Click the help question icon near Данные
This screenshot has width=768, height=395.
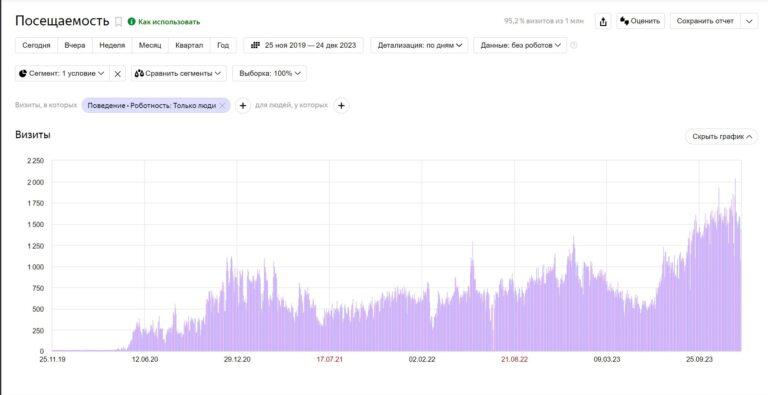click(x=574, y=45)
